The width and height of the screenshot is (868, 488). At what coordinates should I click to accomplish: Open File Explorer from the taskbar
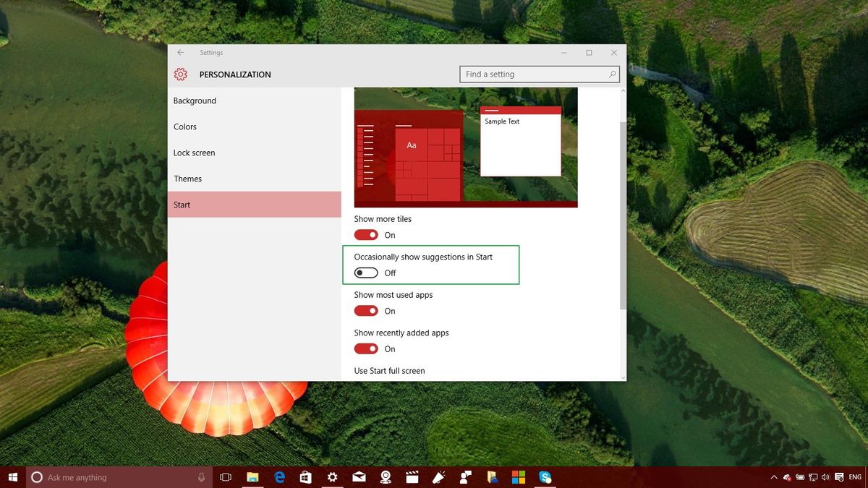pyautogui.click(x=252, y=477)
